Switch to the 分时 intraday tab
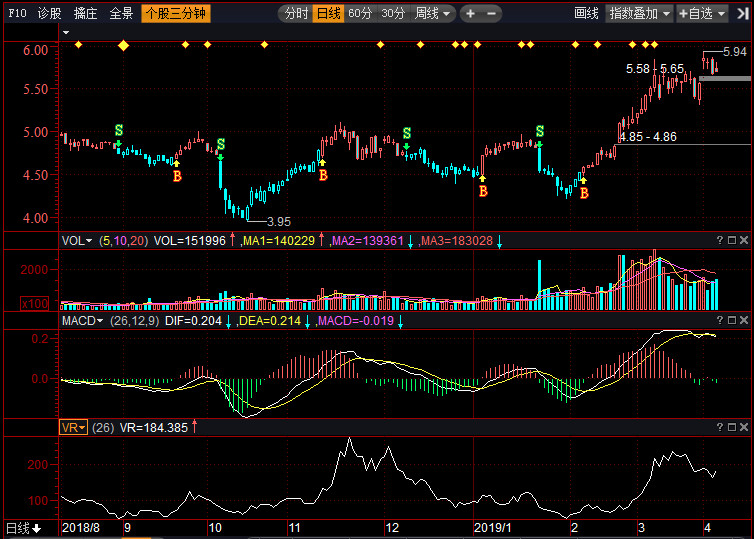This screenshot has width=754, height=539. coord(296,13)
